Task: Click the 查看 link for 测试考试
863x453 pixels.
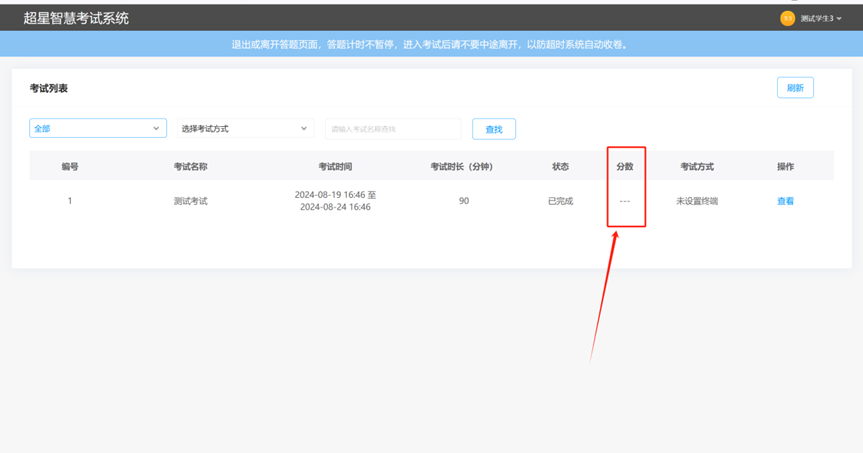Action: pos(785,201)
